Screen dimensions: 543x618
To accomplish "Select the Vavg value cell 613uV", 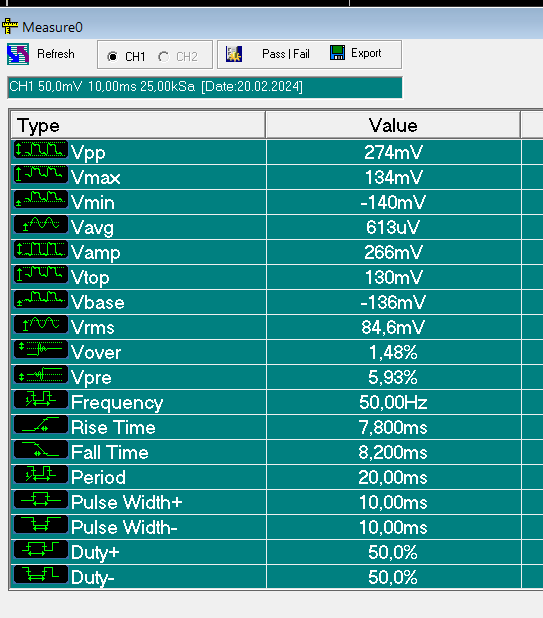I will (393, 227).
